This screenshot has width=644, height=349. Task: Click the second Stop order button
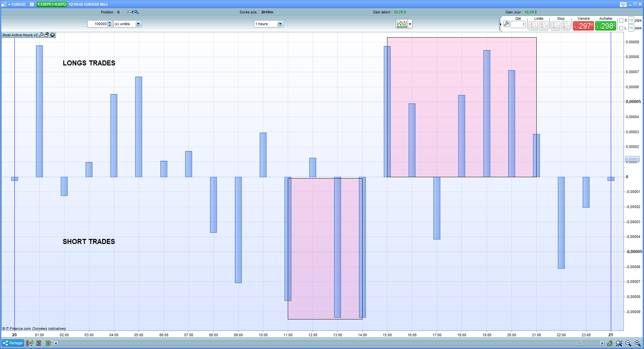[566, 26]
